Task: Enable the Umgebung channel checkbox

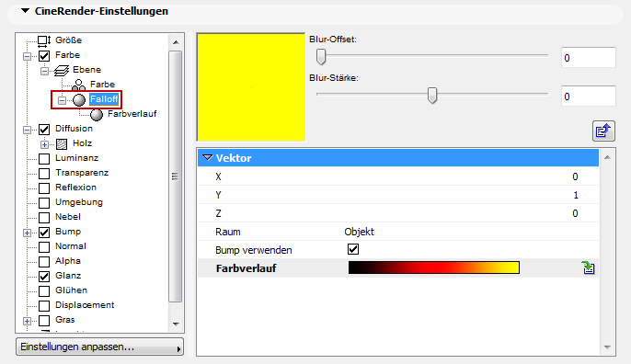Action: coord(44,203)
